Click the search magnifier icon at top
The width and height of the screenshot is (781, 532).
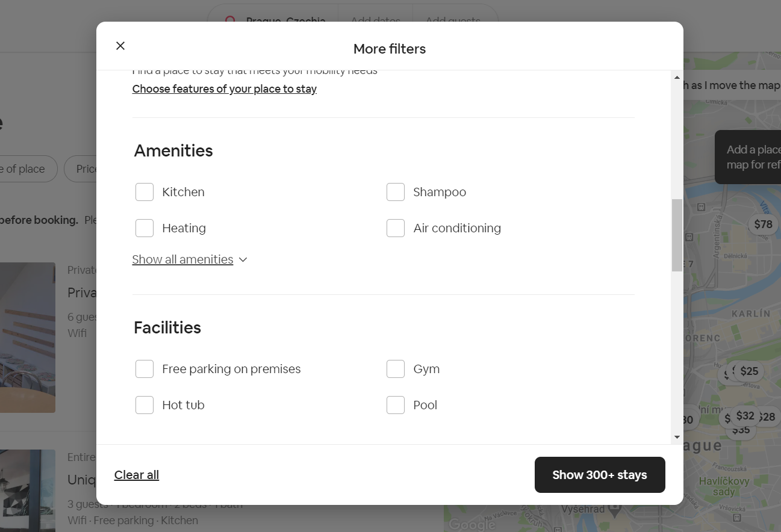click(230, 20)
